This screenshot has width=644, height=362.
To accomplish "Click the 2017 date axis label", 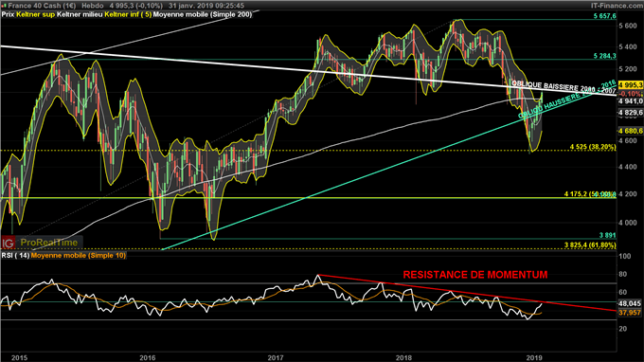I will point(276,357).
